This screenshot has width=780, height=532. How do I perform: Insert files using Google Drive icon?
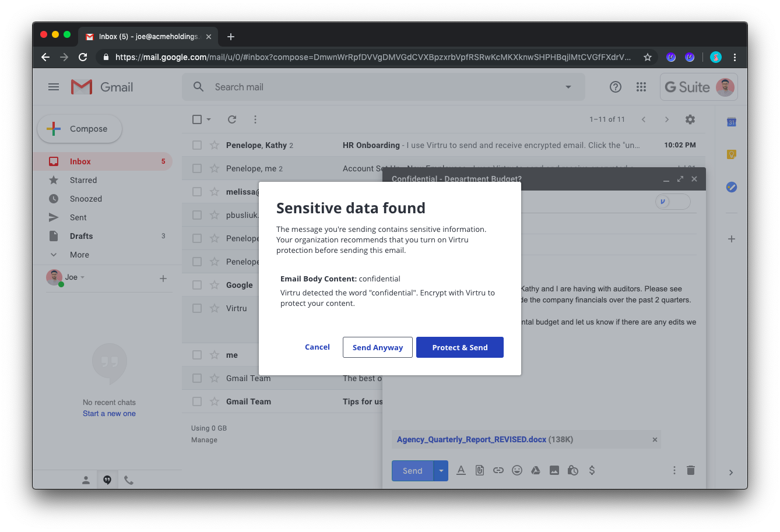tap(535, 470)
